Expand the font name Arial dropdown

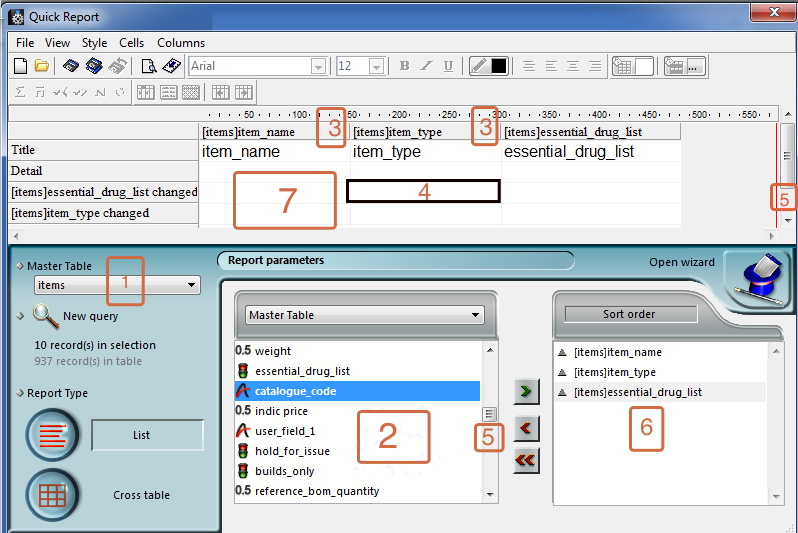click(x=318, y=66)
